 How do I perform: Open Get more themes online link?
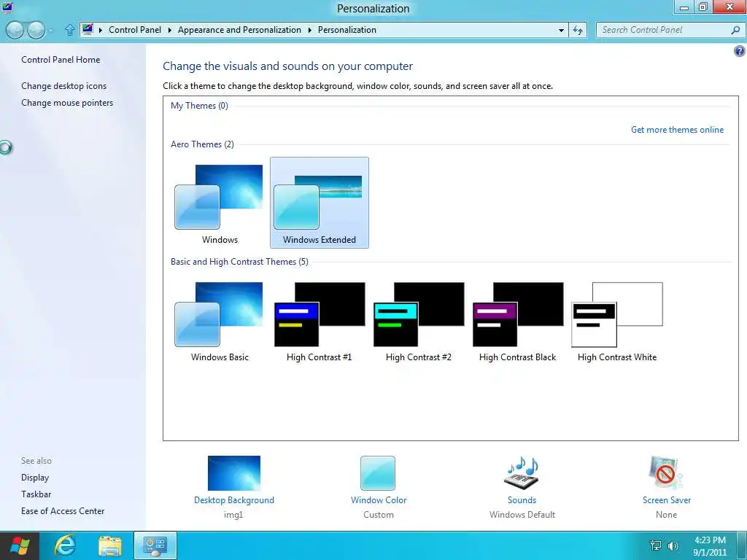(677, 130)
